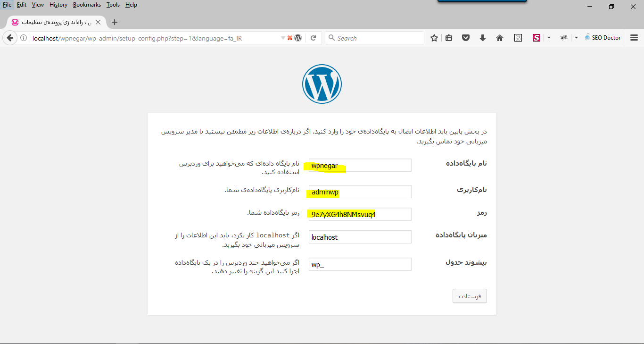Restore down the Firefox window
The width and height of the screenshot is (644, 344).
[611, 7]
